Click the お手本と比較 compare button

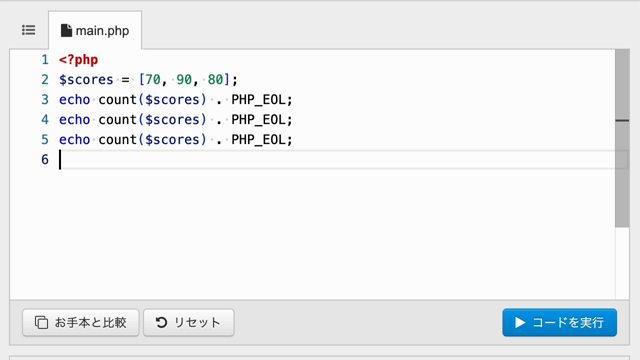point(81,322)
